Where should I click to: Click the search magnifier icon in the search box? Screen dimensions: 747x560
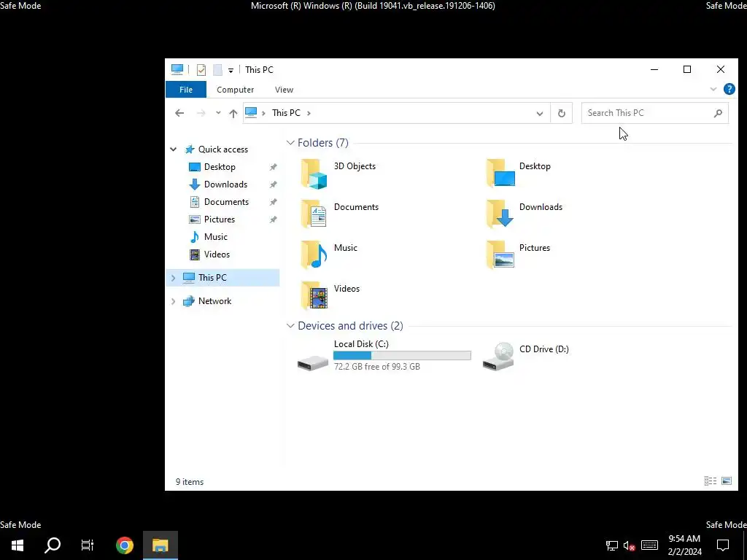[x=718, y=113]
